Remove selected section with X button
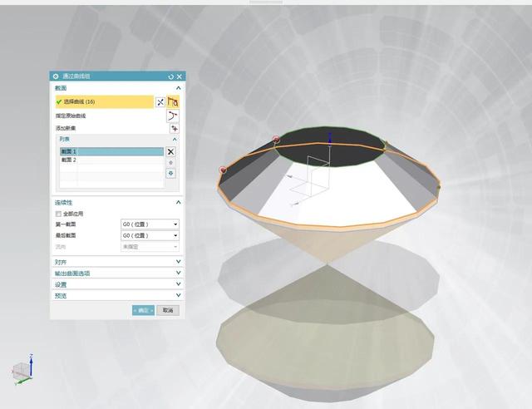532x409 pixels. point(170,152)
